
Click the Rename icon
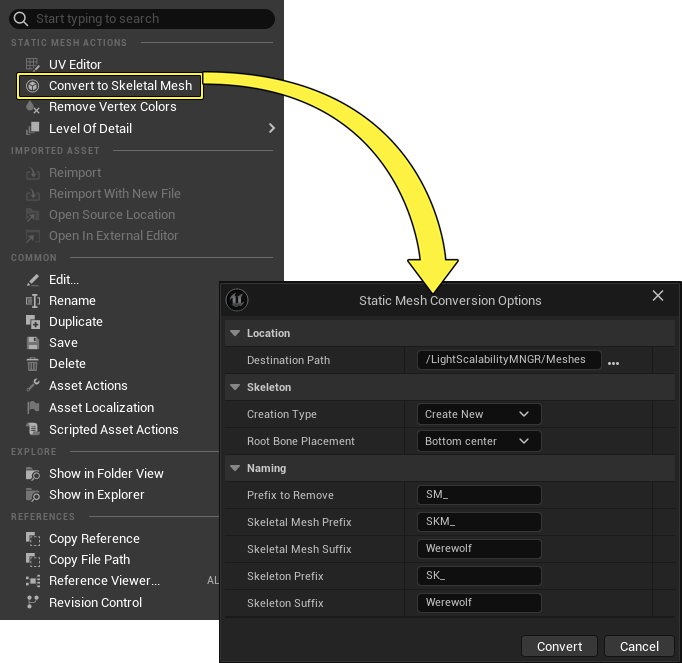point(33,301)
